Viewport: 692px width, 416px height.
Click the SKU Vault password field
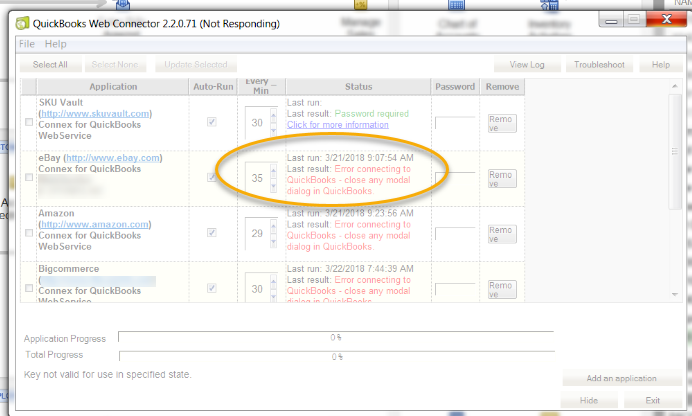[x=455, y=123]
